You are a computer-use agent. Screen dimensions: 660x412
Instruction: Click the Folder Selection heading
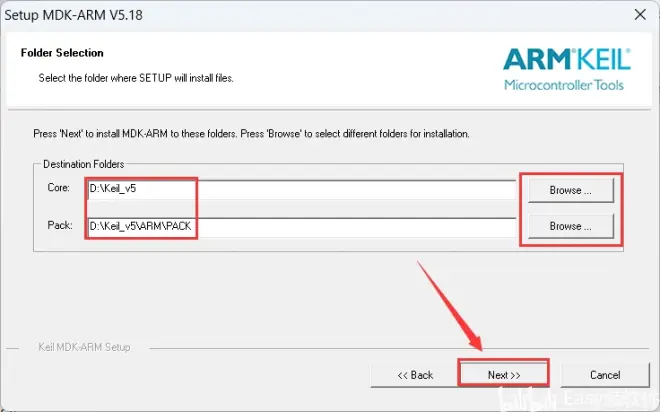tap(62, 53)
